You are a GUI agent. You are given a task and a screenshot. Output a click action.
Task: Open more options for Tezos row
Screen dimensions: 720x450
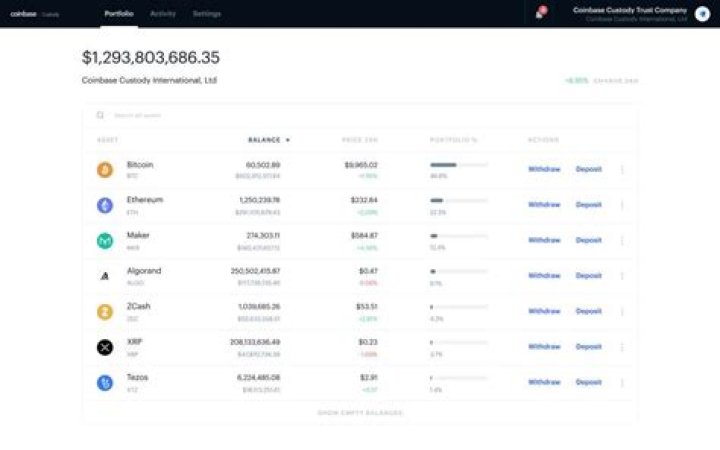622,382
